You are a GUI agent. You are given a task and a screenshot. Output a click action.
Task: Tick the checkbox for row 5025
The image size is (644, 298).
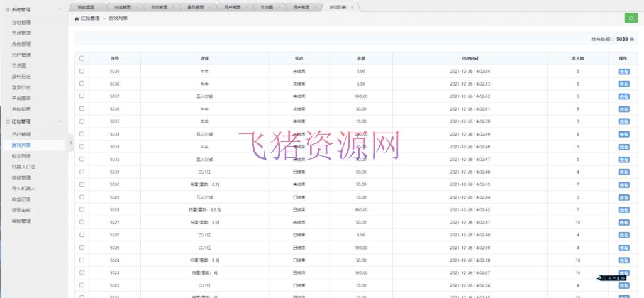point(82,247)
